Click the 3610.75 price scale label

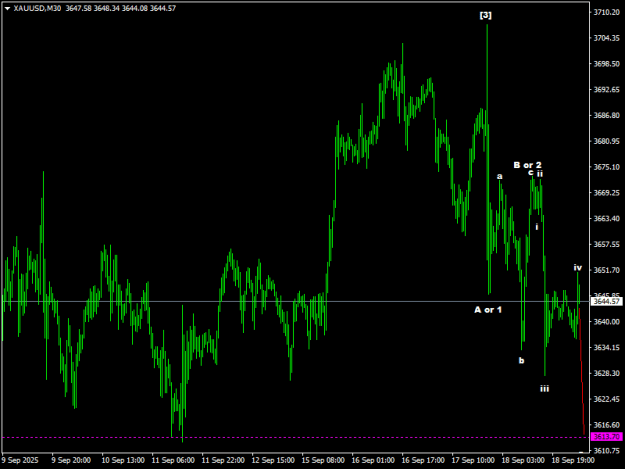point(607,451)
